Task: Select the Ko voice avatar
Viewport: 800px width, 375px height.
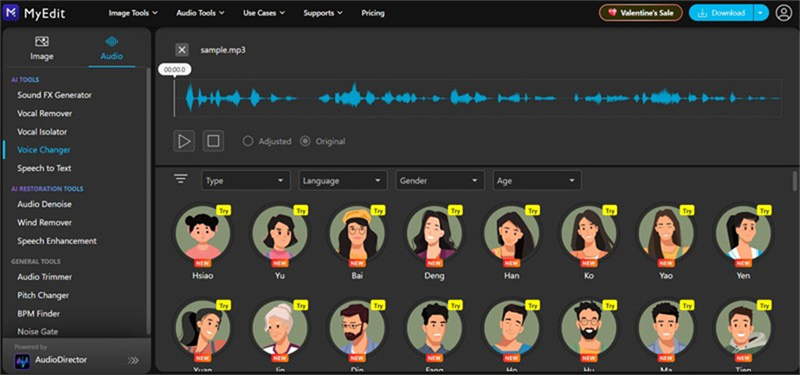Action: [x=589, y=233]
